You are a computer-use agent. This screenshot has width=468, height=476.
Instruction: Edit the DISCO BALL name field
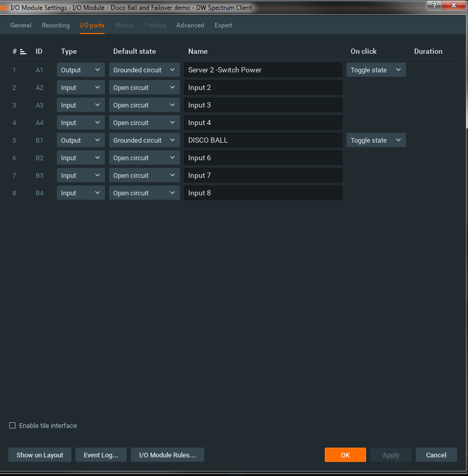click(x=263, y=140)
